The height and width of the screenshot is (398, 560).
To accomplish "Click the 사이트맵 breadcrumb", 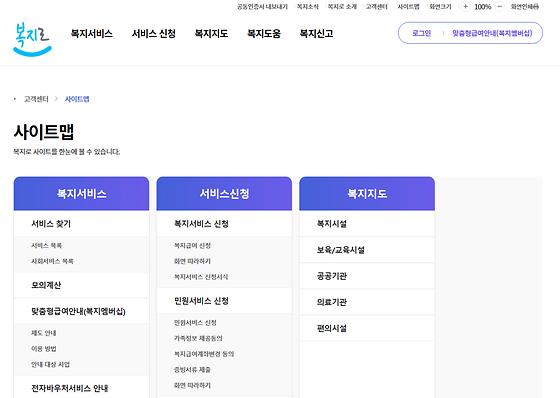I will (77, 99).
